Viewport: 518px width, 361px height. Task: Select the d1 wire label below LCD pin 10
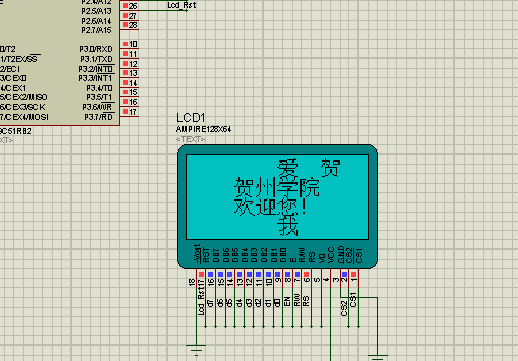click(x=268, y=303)
